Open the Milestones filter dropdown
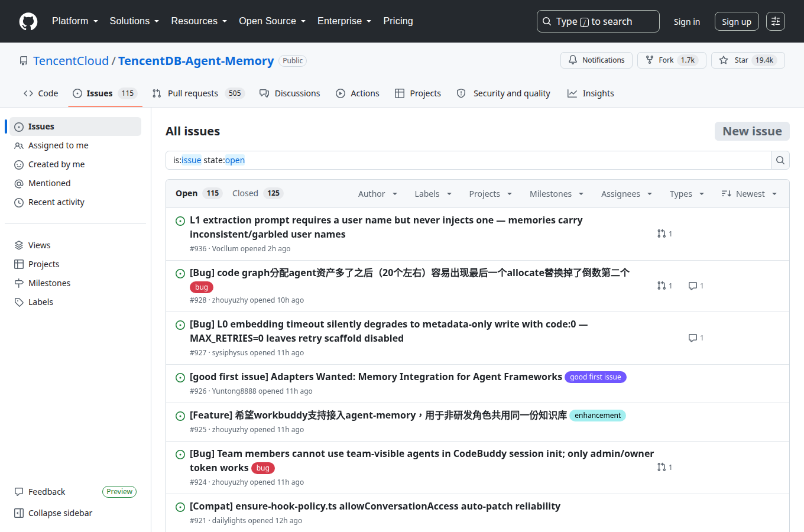Viewport: 804px width, 532px height. coord(557,194)
